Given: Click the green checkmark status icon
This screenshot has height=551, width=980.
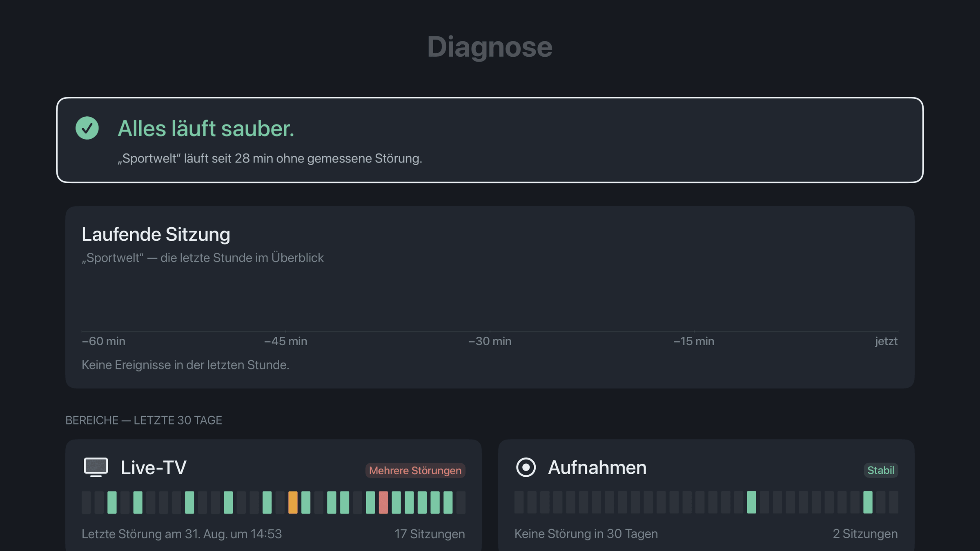Looking at the screenshot, I should pyautogui.click(x=87, y=128).
